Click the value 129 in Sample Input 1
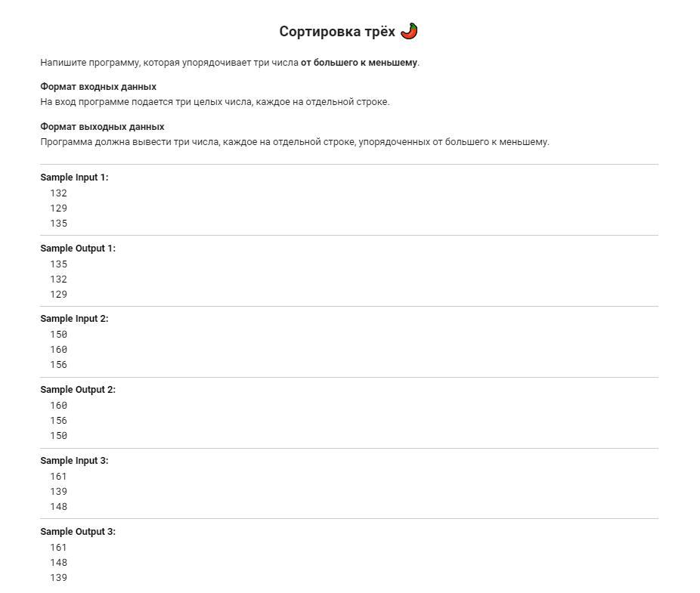 point(58,208)
